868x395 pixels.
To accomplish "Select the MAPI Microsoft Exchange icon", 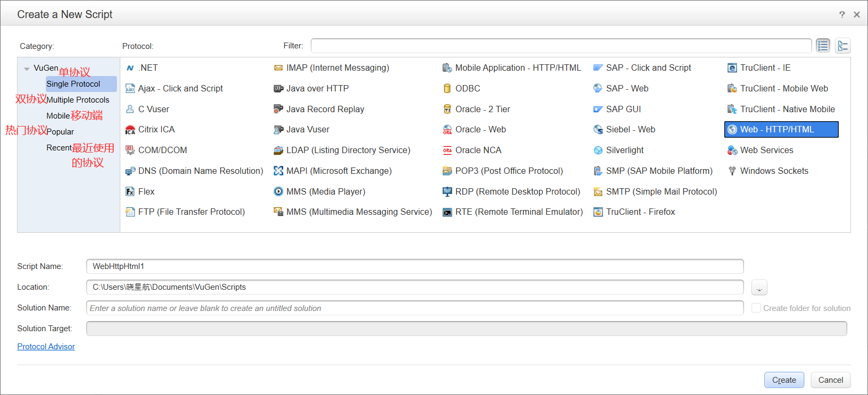I will tap(278, 171).
